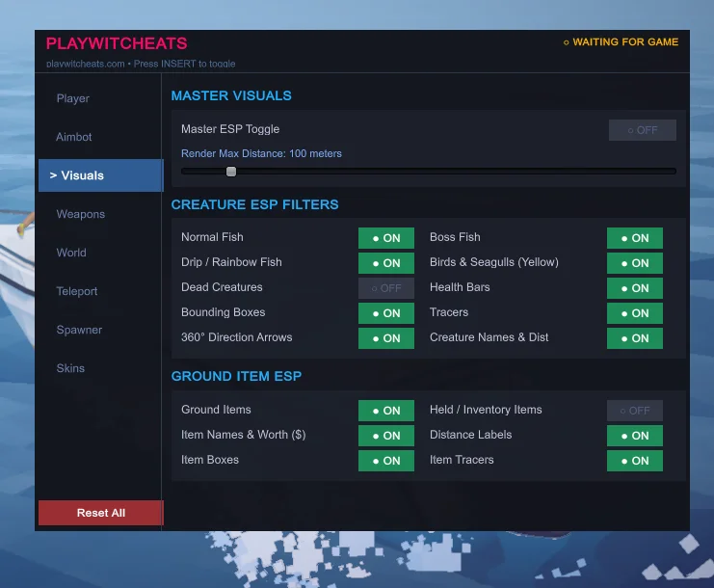Viewport: 714px width, 588px height.
Task: Switch off Birds & Seagulls (Yellow)
Action: pos(635,263)
